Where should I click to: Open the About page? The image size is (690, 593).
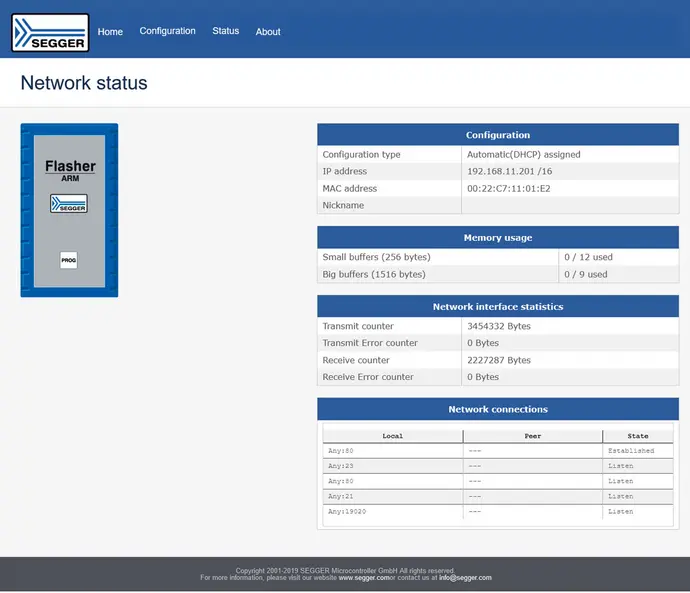(x=268, y=32)
